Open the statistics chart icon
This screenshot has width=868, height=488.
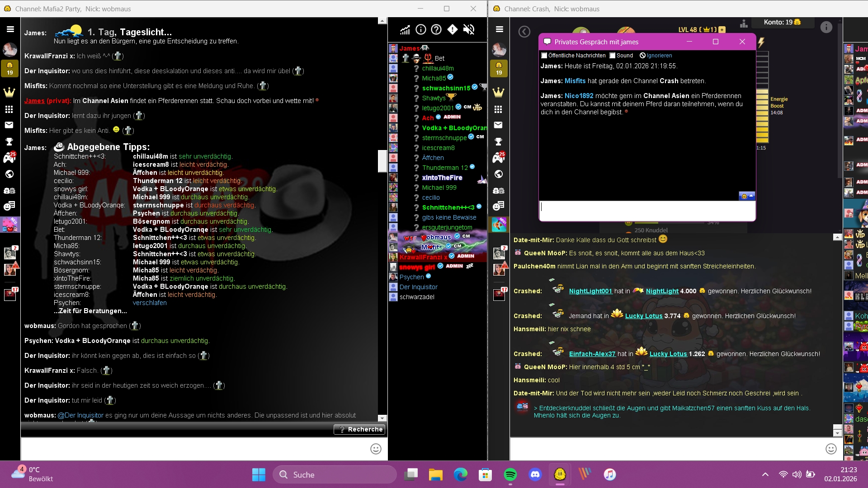(x=405, y=30)
